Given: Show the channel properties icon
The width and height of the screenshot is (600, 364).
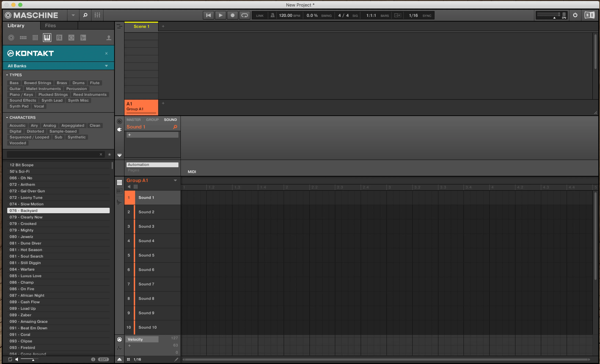Looking at the screenshot, I should (x=119, y=121).
